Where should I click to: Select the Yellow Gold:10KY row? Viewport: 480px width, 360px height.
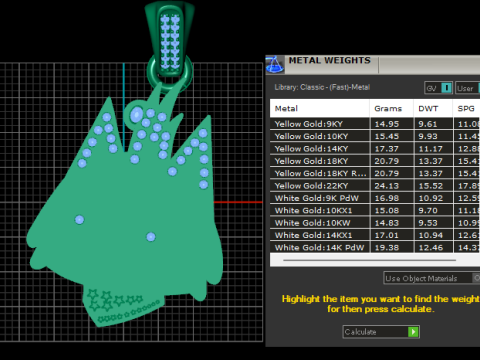[x=375, y=136]
